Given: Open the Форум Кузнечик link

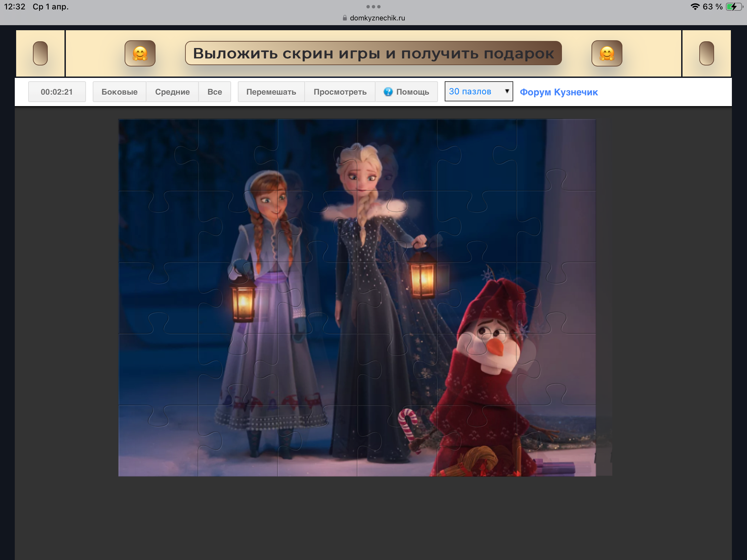Looking at the screenshot, I should coord(559,92).
